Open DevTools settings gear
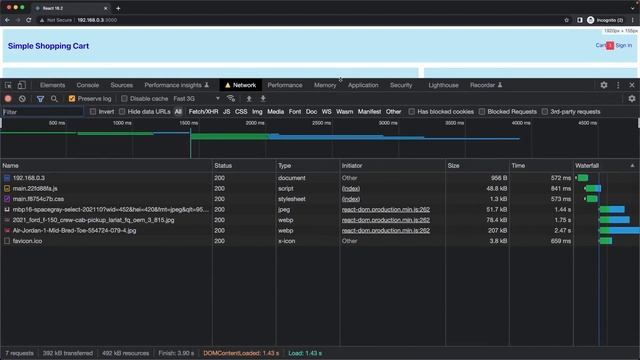This screenshot has height=360, width=640. pos(604,85)
